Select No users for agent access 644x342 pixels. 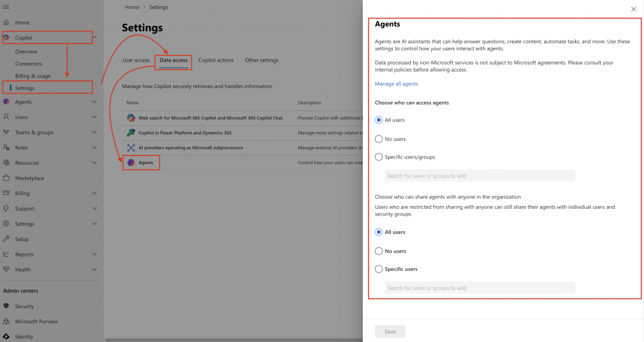[379, 139]
